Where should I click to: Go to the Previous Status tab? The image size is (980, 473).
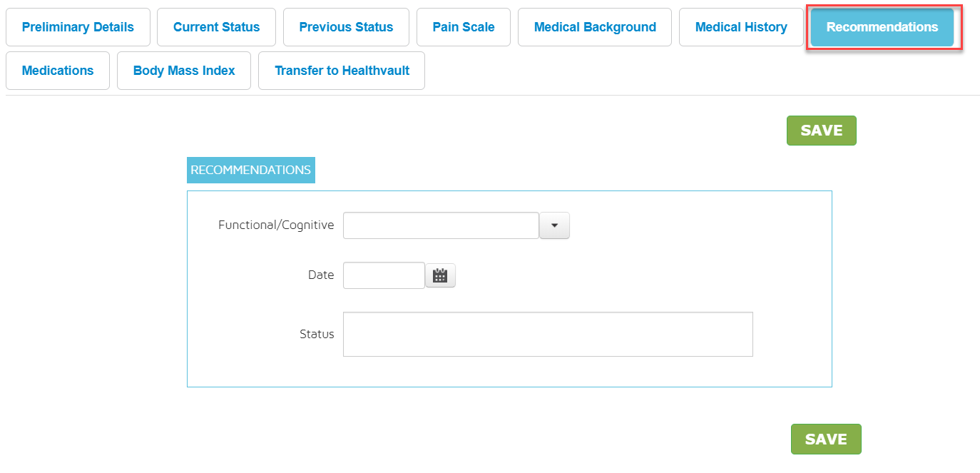point(346,27)
